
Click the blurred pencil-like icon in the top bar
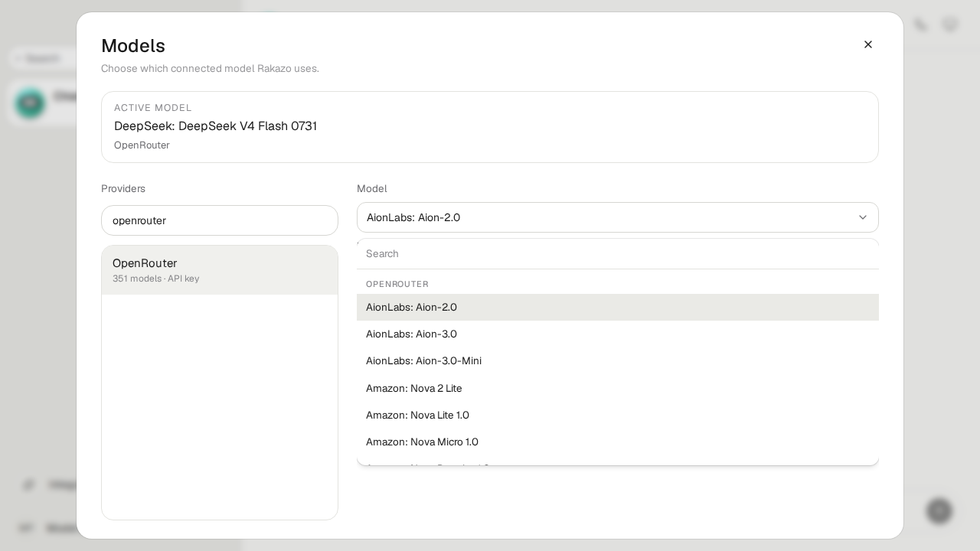[x=921, y=24]
